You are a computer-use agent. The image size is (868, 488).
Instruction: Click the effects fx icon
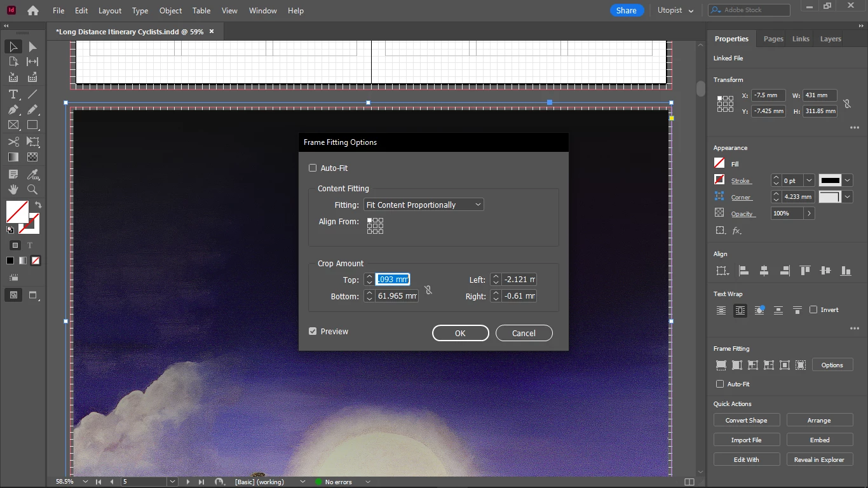tap(737, 231)
